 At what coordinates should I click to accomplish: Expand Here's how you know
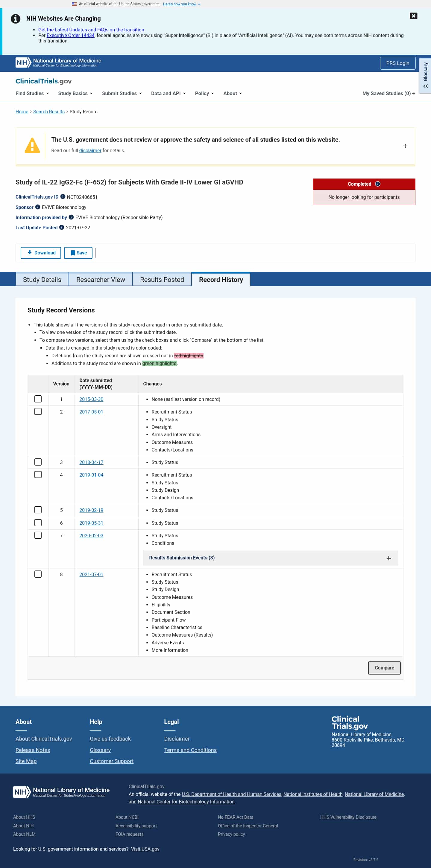pyautogui.click(x=181, y=4)
